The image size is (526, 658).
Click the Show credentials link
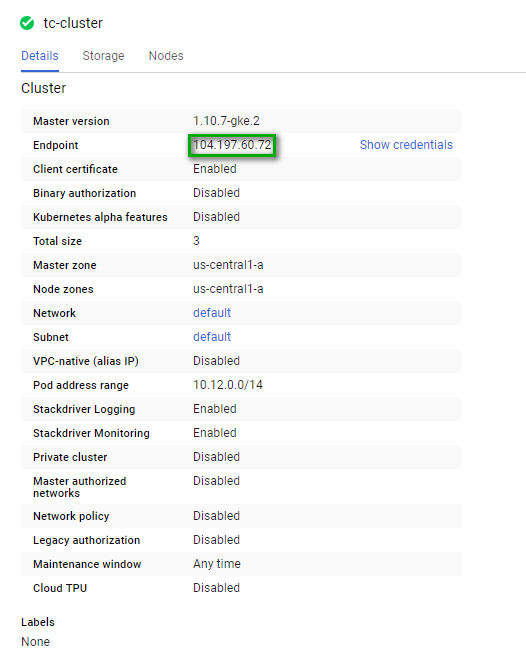[406, 145]
